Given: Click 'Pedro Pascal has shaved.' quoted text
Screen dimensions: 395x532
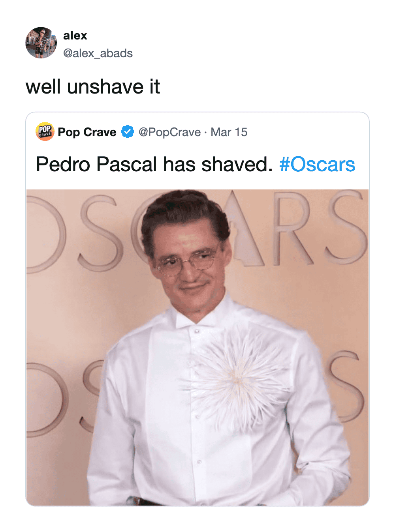Looking at the screenshot, I should (x=154, y=164).
